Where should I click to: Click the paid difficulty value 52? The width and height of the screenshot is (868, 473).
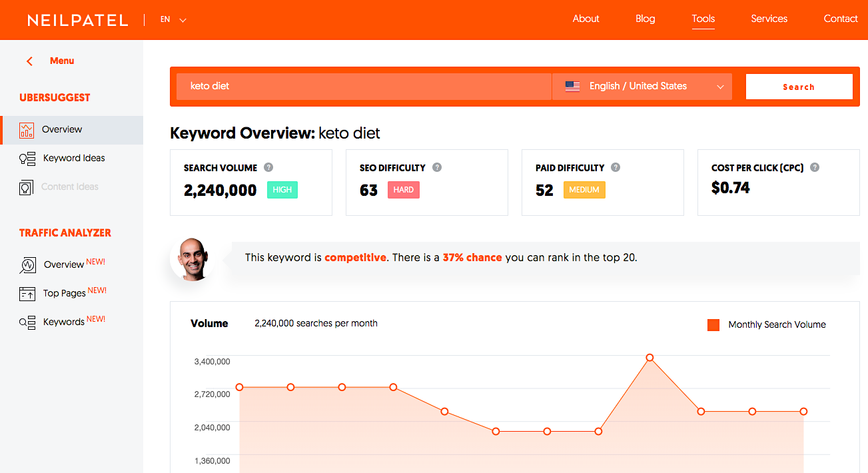544,191
